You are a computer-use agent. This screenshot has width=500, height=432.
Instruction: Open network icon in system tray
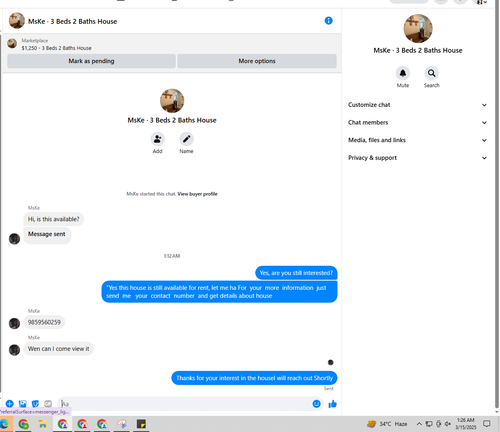point(429,424)
